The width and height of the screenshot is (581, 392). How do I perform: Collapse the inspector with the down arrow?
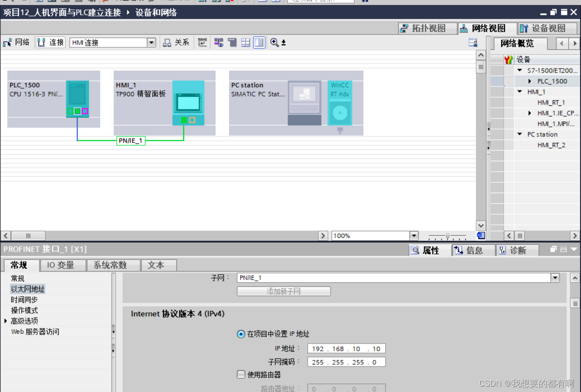pos(574,250)
